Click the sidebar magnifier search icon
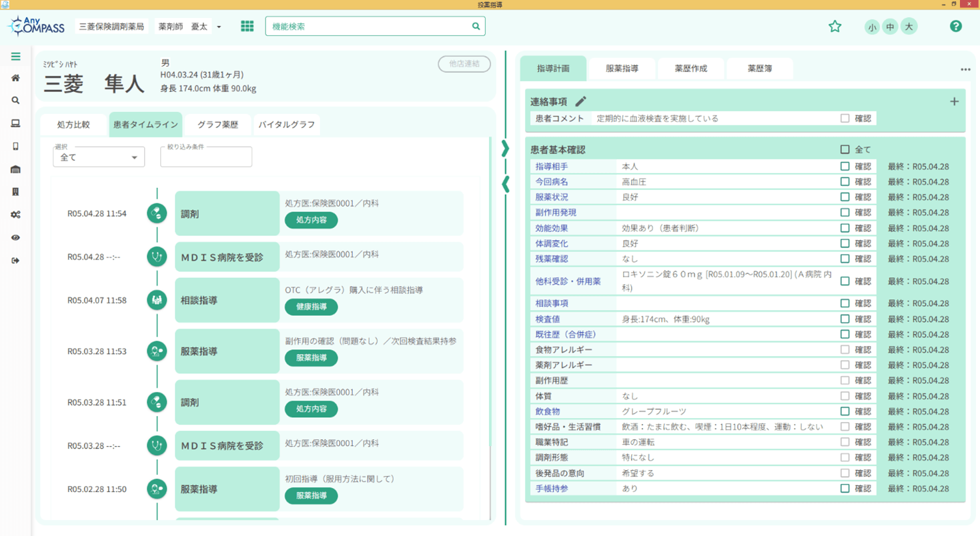This screenshot has height=536, width=980. (15, 101)
